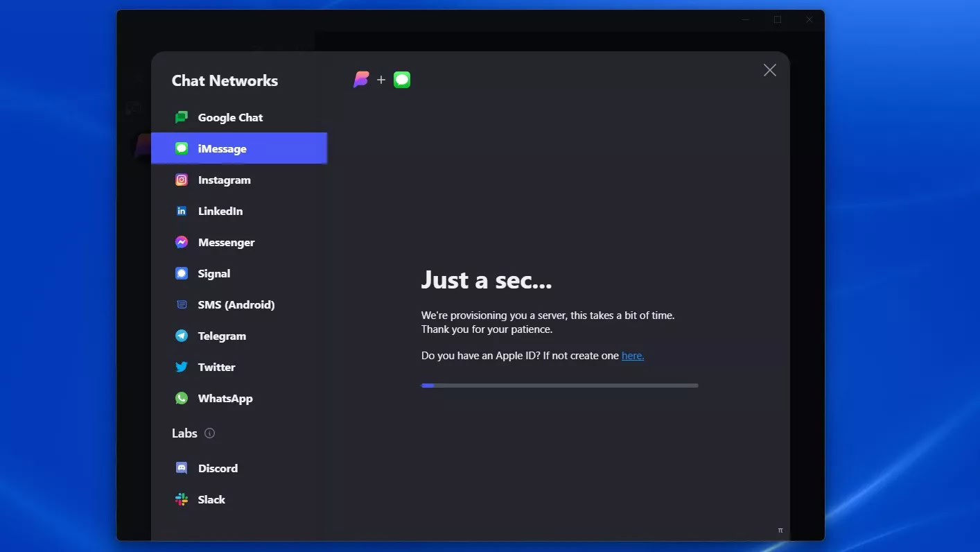
Task: Click the Labs info circle icon
Action: 210,433
